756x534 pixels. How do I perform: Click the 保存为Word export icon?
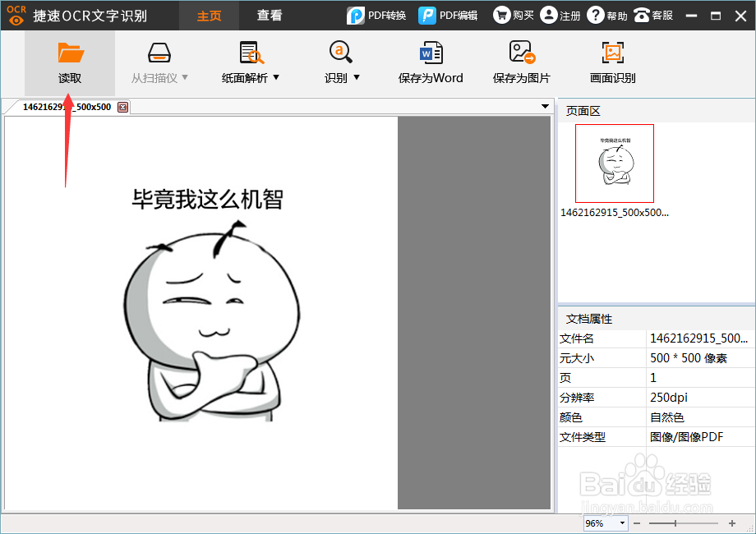[431, 62]
